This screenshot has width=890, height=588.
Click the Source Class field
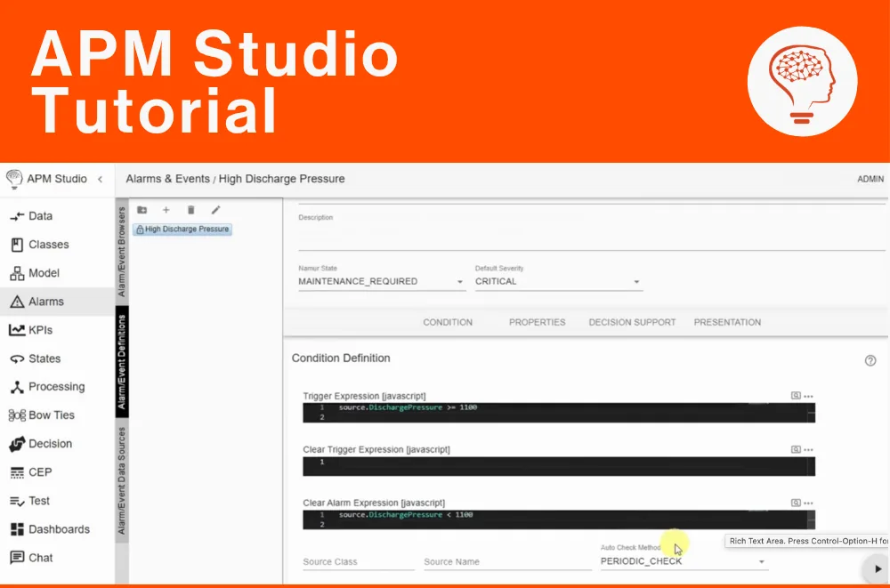click(358, 562)
